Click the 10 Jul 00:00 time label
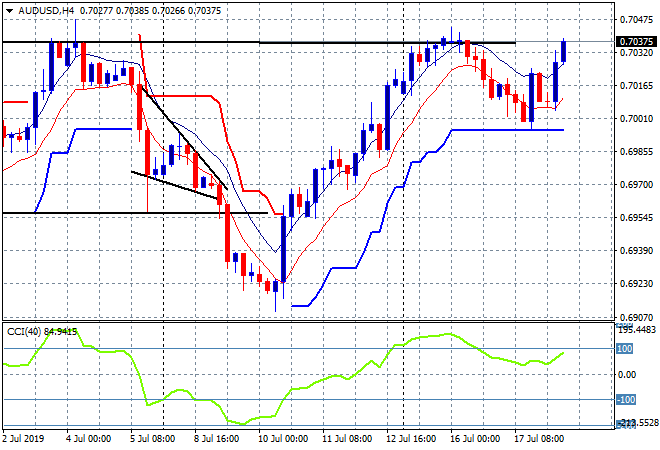The image size is (660, 450). pos(283,439)
